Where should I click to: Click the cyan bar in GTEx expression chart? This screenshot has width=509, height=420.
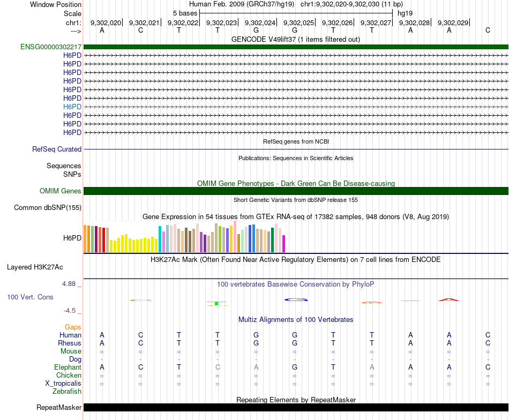(x=160, y=239)
